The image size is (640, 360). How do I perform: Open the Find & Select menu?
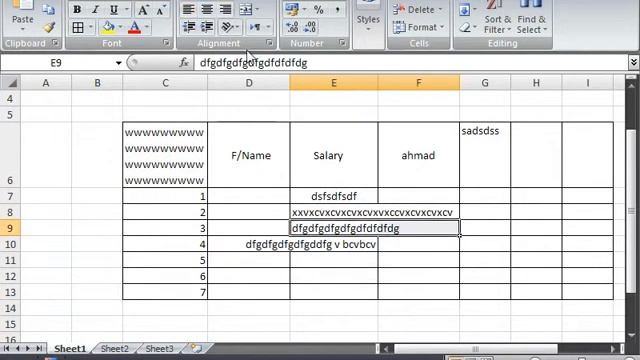[531, 18]
